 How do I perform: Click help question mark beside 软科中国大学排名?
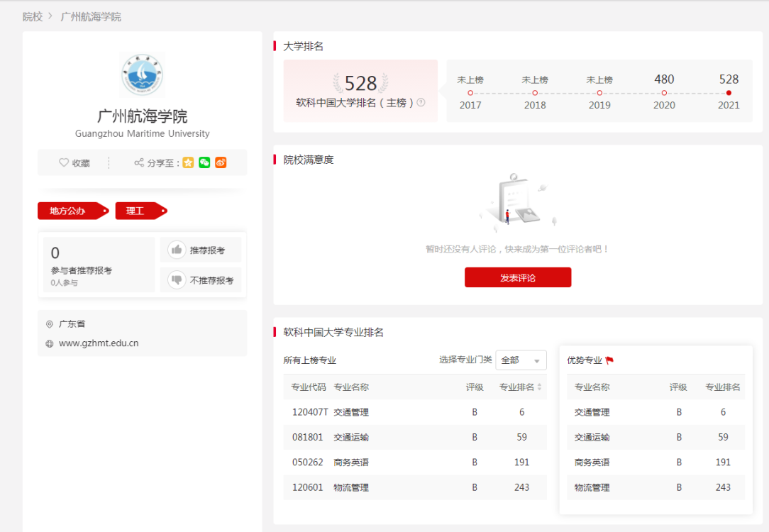click(421, 102)
